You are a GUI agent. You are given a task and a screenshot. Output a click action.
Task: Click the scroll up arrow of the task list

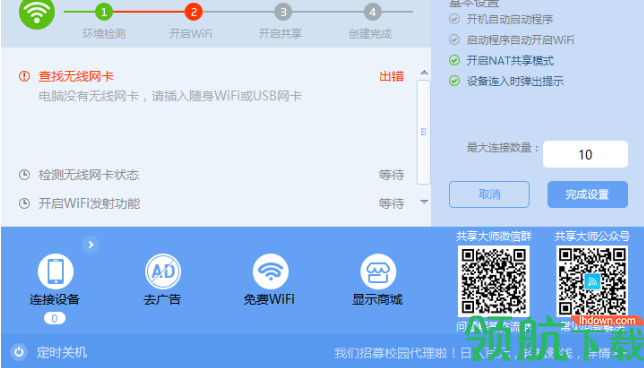coord(424,73)
